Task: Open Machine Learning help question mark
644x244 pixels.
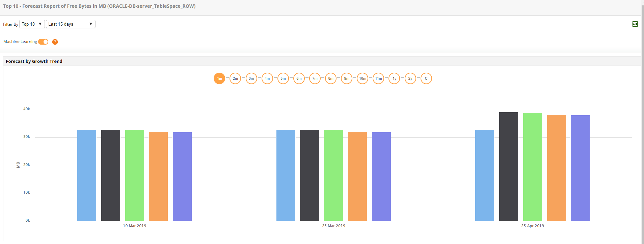Action: [55, 42]
